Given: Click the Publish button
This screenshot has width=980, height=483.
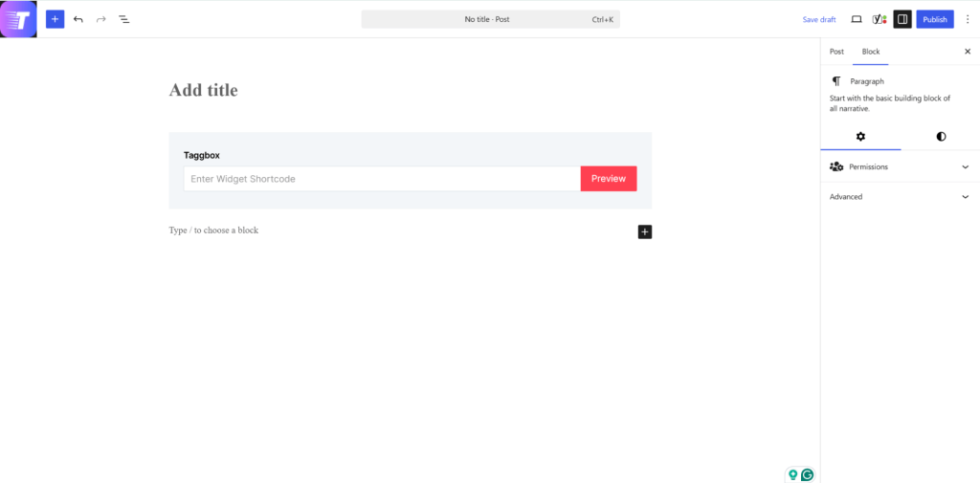Looking at the screenshot, I should click(935, 19).
